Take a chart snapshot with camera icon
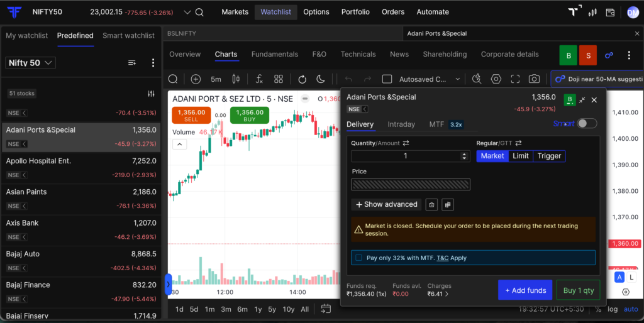644x323 pixels. click(x=534, y=79)
